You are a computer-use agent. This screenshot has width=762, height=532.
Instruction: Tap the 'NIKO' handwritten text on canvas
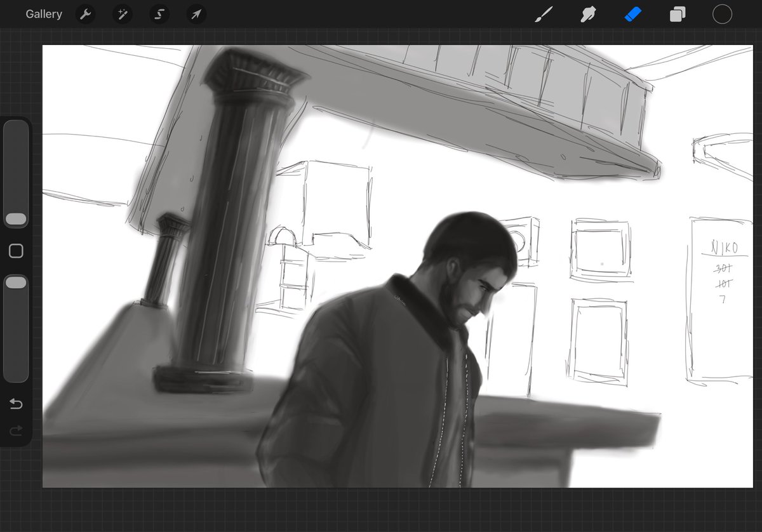pyautogui.click(x=725, y=246)
